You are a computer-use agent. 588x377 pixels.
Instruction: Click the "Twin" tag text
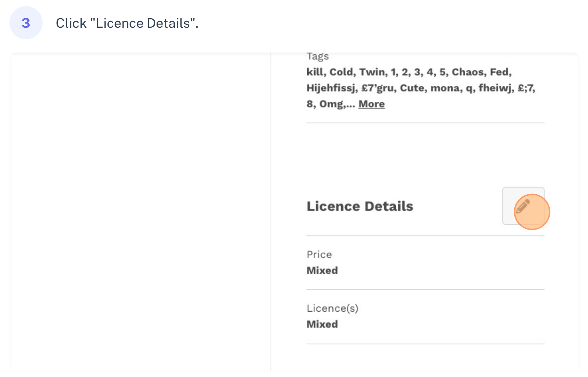pyautogui.click(x=372, y=72)
